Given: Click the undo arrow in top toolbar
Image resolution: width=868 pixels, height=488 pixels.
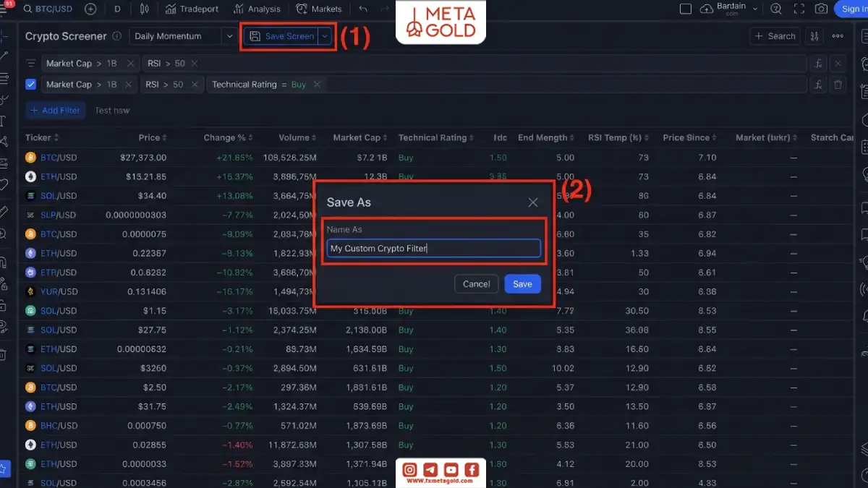Looking at the screenshot, I should 363,9.
